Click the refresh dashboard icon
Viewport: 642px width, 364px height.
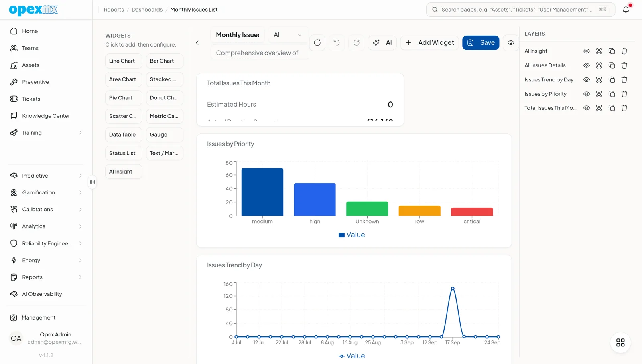tap(317, 42)
